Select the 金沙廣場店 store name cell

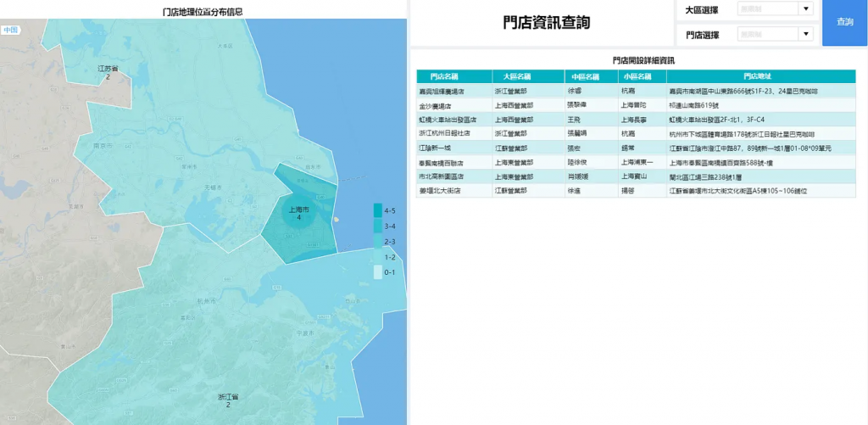pyautogui.click(x=454, y=105)
